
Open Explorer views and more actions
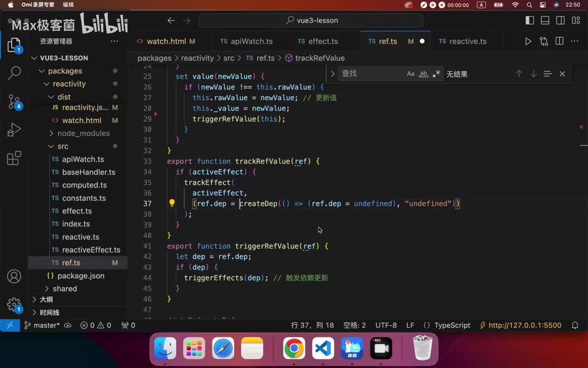[114, 41]
